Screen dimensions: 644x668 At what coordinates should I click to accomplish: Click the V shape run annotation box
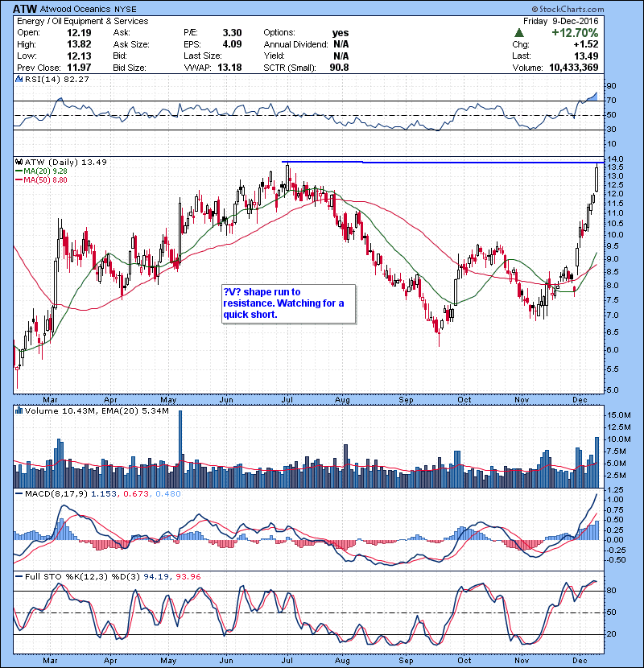288,303
